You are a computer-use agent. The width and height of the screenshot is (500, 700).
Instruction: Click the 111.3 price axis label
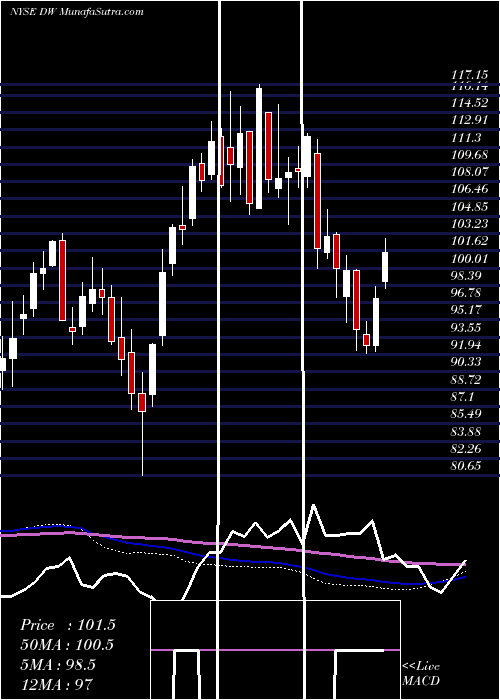pos(466,138)
